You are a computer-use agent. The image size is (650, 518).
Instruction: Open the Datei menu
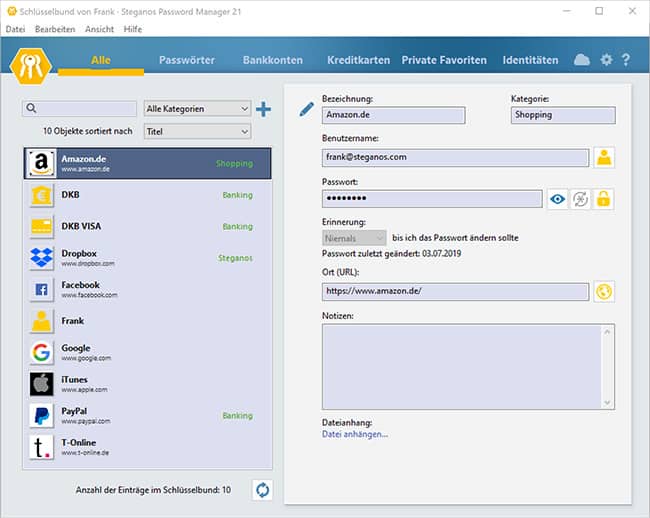[15, 29]
